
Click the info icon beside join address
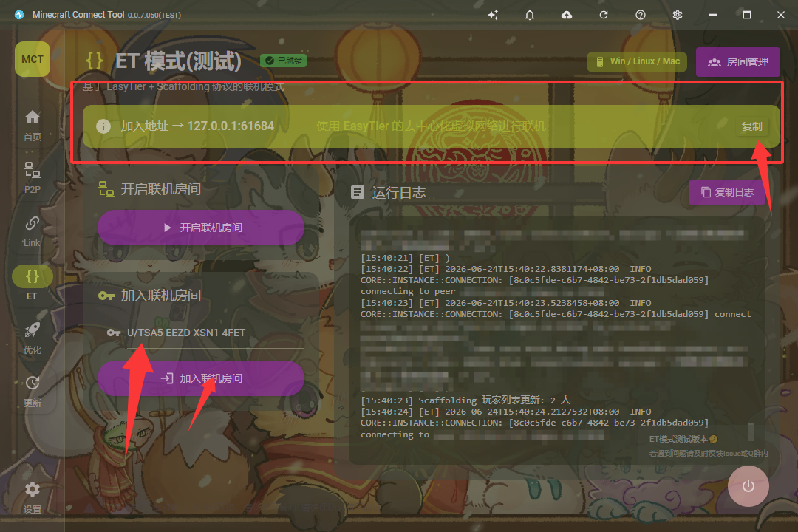103,126
